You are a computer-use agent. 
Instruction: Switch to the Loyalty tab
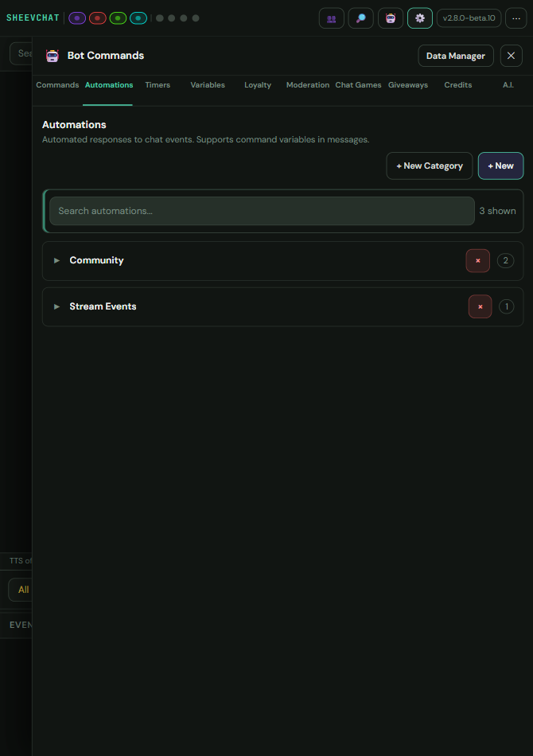258,85
